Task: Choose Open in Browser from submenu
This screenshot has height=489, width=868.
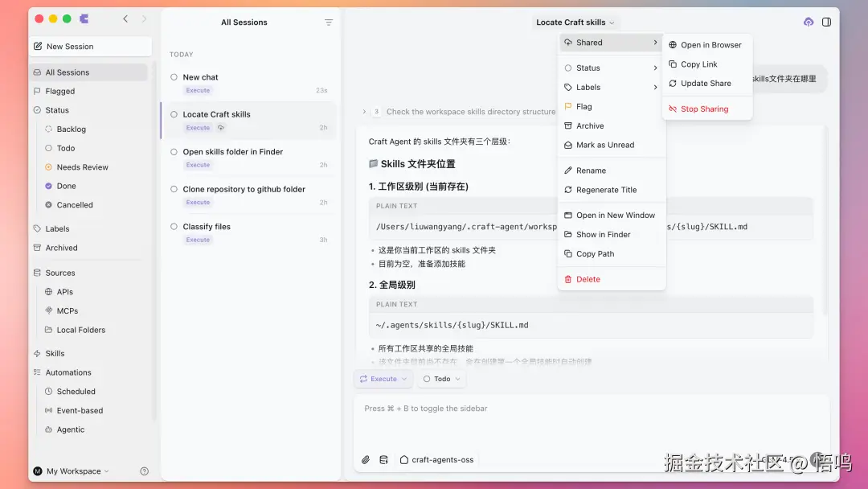Action: [707, 45]
